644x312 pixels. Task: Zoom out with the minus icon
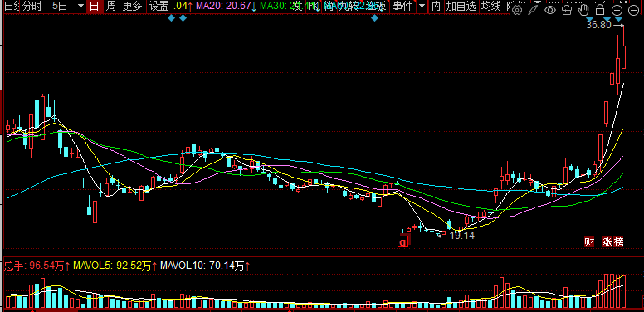click(x=633, y=10)
